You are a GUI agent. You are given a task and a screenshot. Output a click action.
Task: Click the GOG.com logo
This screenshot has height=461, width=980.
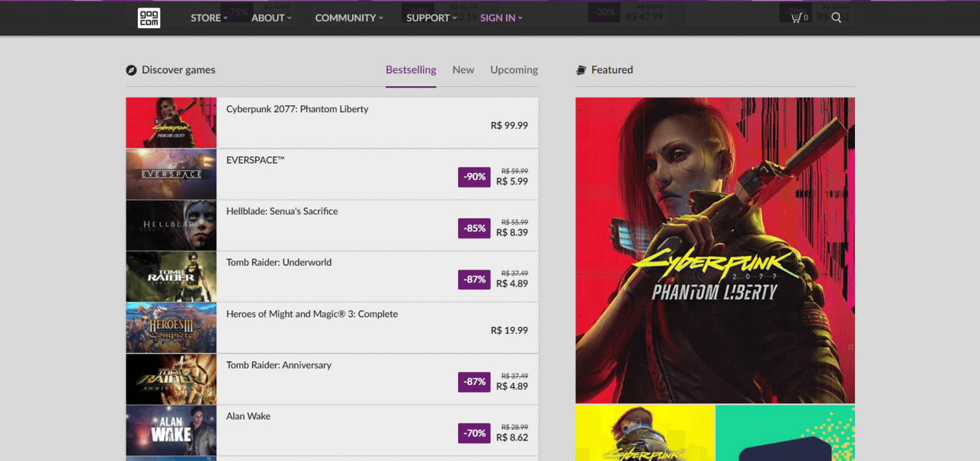pos(148,18)
